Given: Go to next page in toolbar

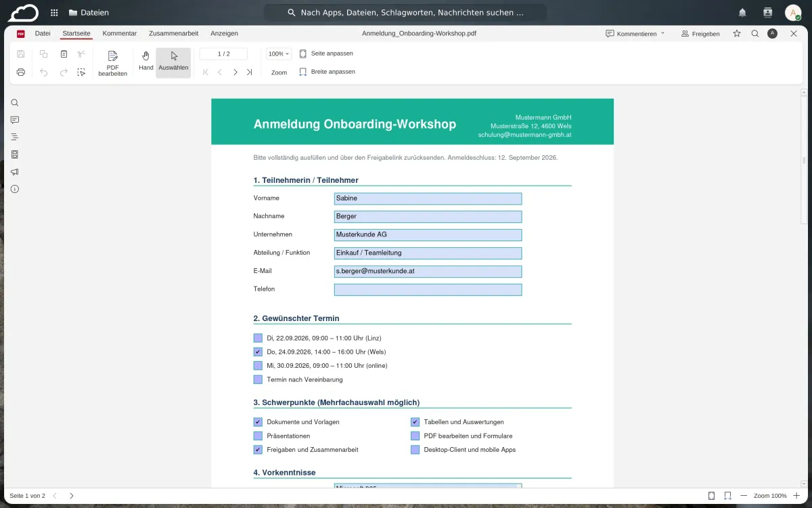Looking at the screenshot, I should [x=235, y=72].
